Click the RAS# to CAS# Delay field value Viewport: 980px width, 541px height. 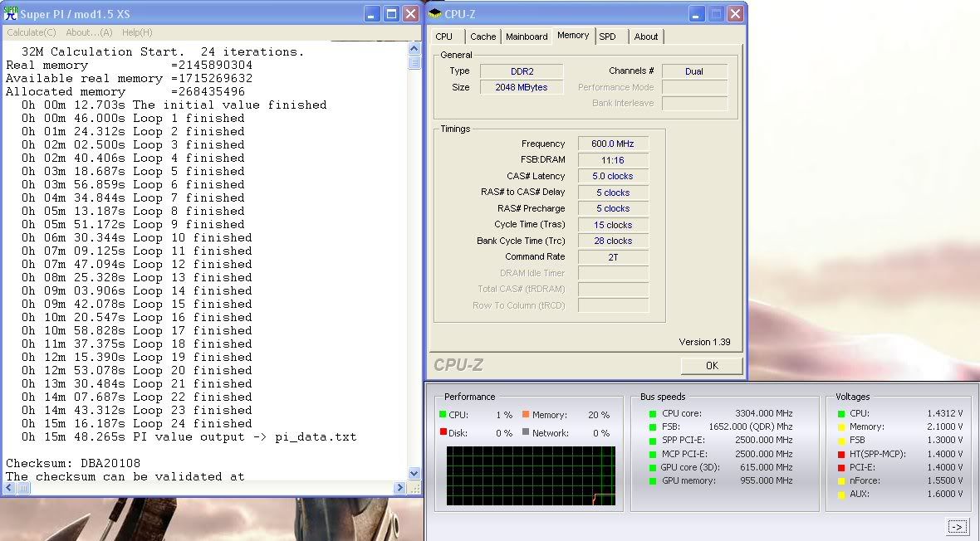pos(613,193)
